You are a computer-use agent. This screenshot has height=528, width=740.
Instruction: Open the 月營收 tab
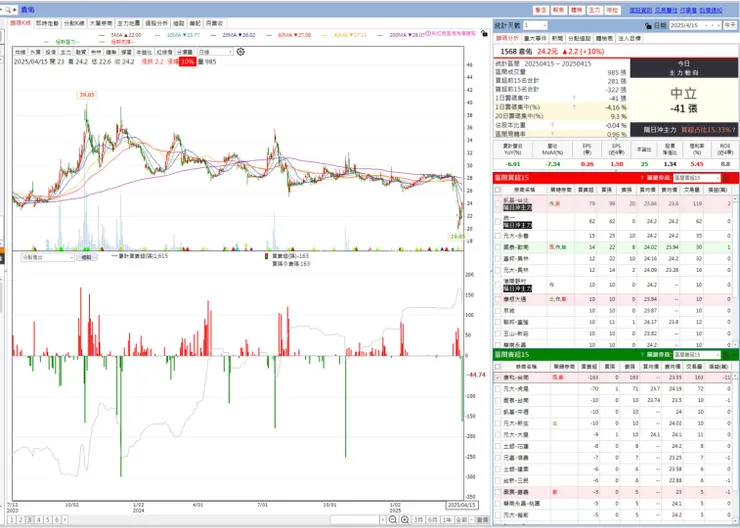215,23
